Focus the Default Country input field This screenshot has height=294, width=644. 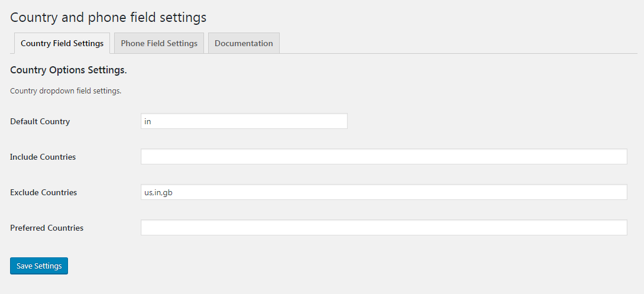coord(244,121)
